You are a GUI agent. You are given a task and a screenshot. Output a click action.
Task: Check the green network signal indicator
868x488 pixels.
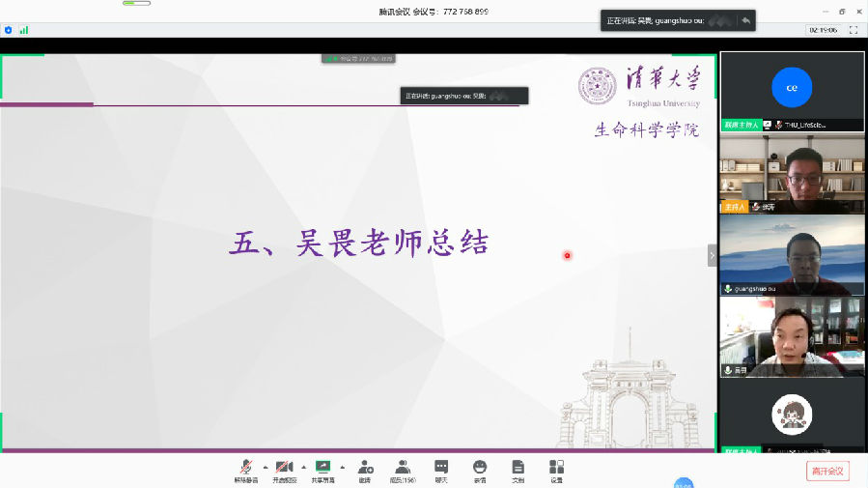tap(23, 30)
